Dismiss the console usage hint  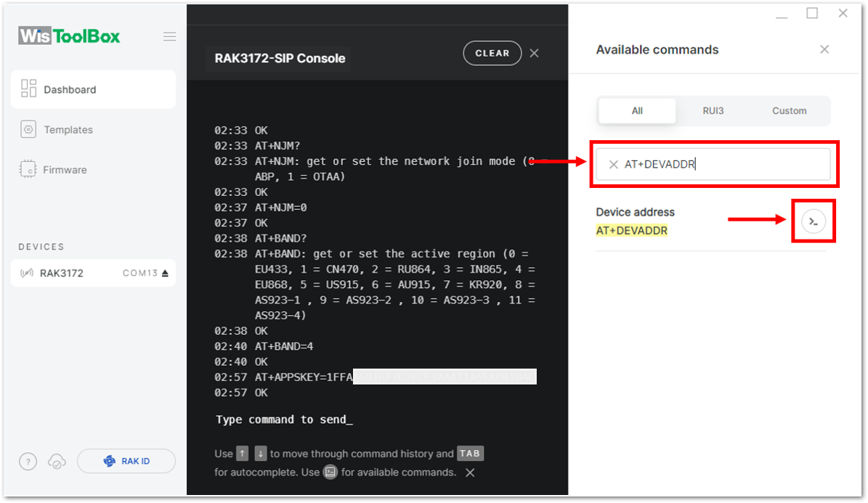point(470,473)
